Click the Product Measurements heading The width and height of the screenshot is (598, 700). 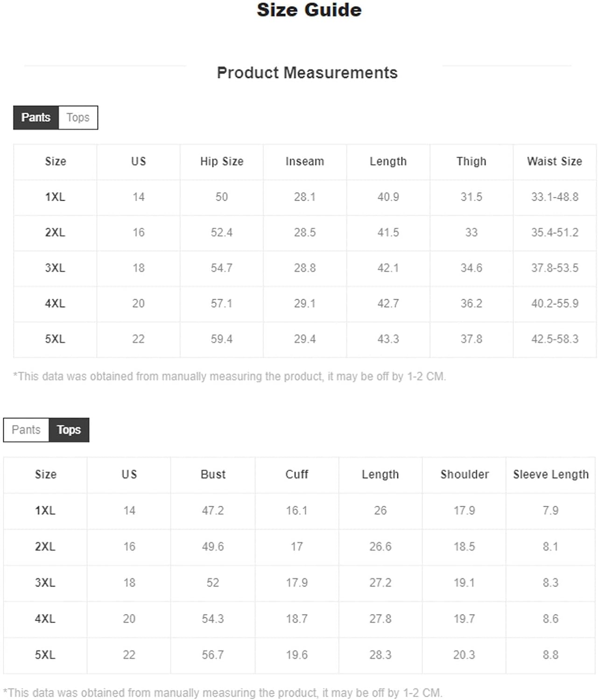click(x=307, y=73)
